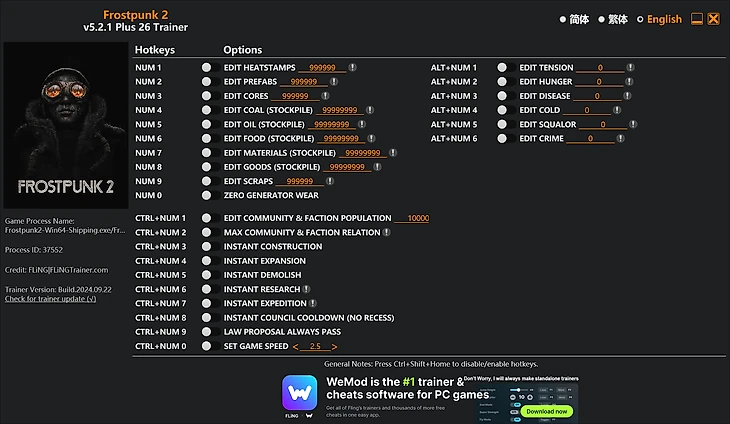Viewport: 730px width, 424px height.
Task: Switch language to 简体 Chinese
Action: (x=574, y=20)
